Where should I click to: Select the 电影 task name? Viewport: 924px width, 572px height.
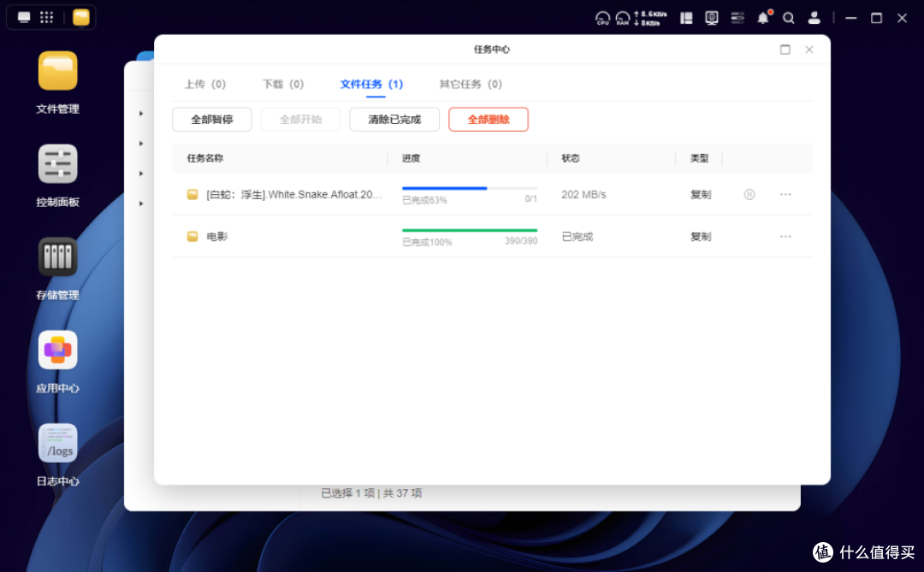pos(216,236)
